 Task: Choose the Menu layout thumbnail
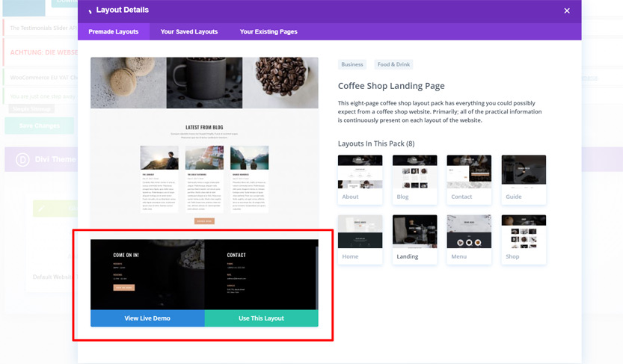(469, 239)
